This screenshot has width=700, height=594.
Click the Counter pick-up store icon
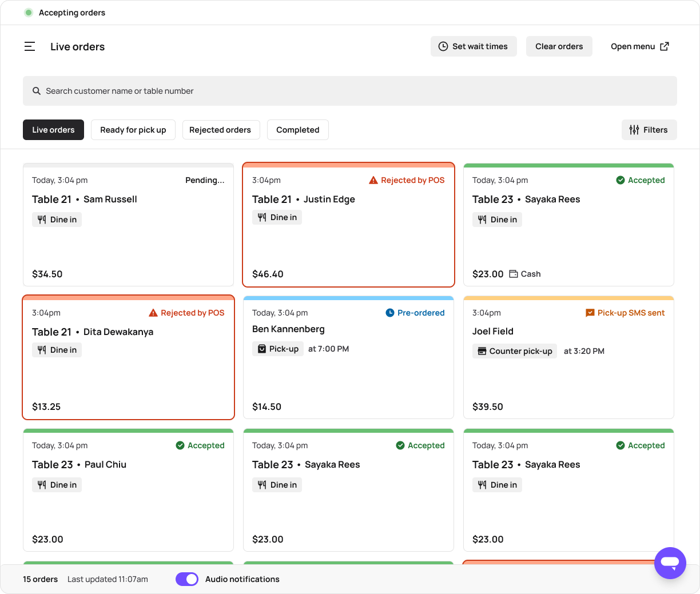click(x=482, y=351)
